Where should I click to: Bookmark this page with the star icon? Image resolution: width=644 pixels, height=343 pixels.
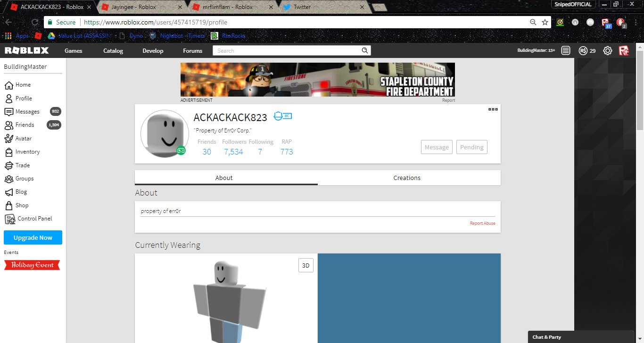[x=545, y=22]
